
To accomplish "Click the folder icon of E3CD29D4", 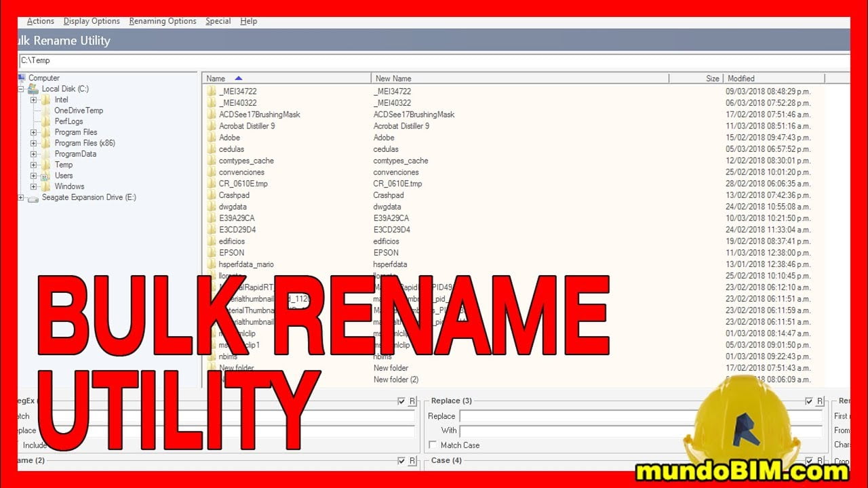I will [x=212, y=230].
